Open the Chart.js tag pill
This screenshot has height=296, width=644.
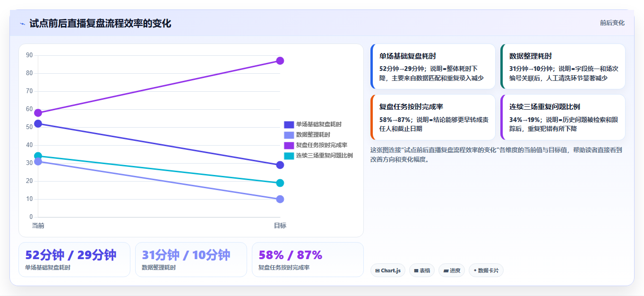388,270
